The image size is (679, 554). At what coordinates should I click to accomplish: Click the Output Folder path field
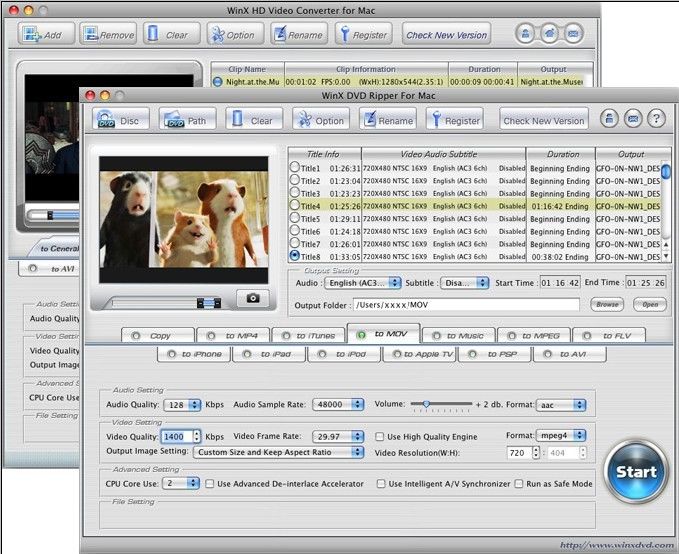click(x=466, y=305)
